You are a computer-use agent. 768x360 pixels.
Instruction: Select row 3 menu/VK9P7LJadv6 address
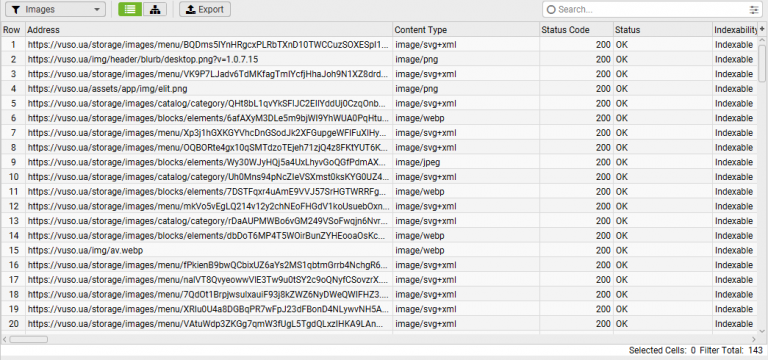point(209,74)
